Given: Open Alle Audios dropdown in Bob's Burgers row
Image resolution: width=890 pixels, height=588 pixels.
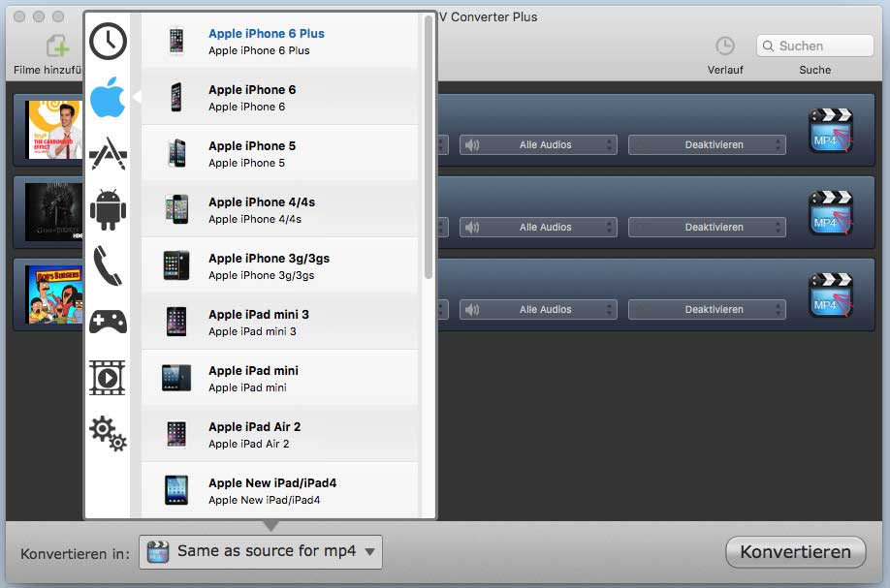Looking at the screenshot, I should pyautogui.click(x=538, y=310).
